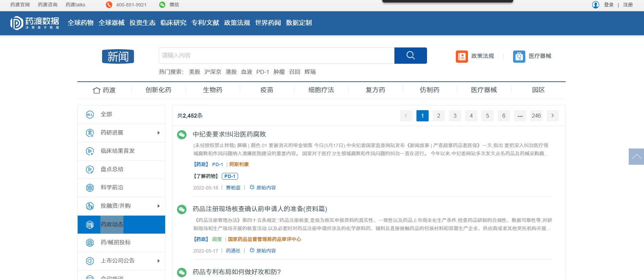Click the 登录 link
The image size is (644, 279).
609,5
